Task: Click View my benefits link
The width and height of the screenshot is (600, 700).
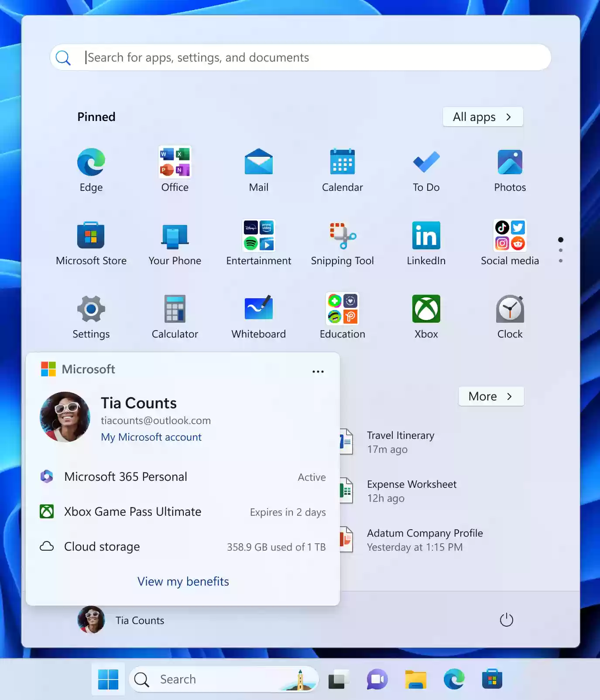Action: click(183, 582)
